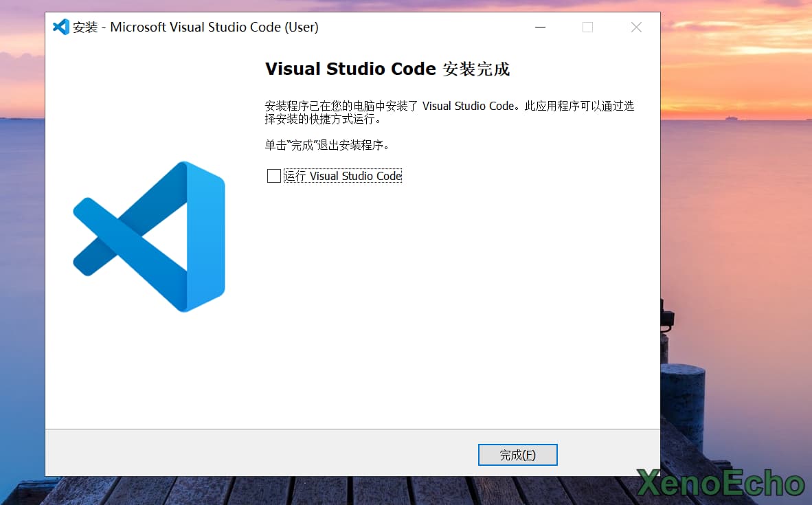Click the pink sunset sky on the wallpaper

[735, 55]
